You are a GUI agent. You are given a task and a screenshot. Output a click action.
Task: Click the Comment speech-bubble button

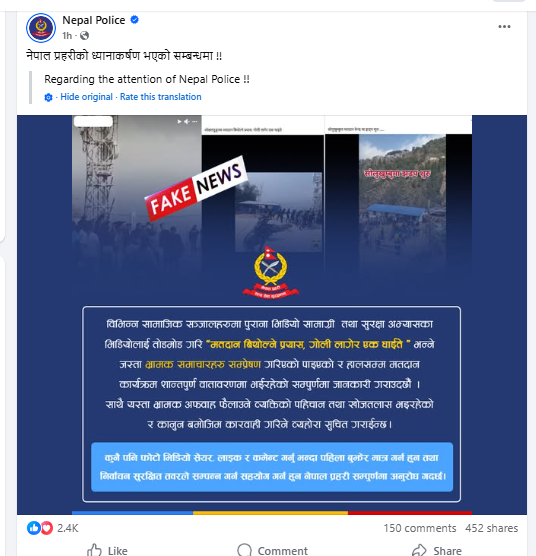(x=272, y=550)
